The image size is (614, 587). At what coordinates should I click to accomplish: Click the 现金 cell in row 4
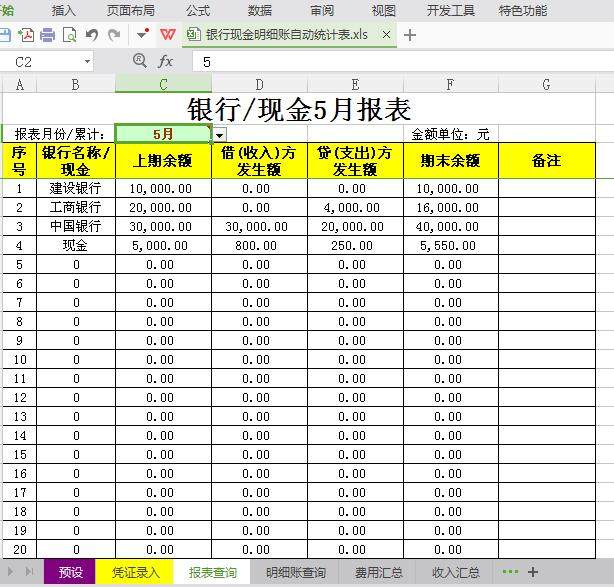tap(76, 246)
